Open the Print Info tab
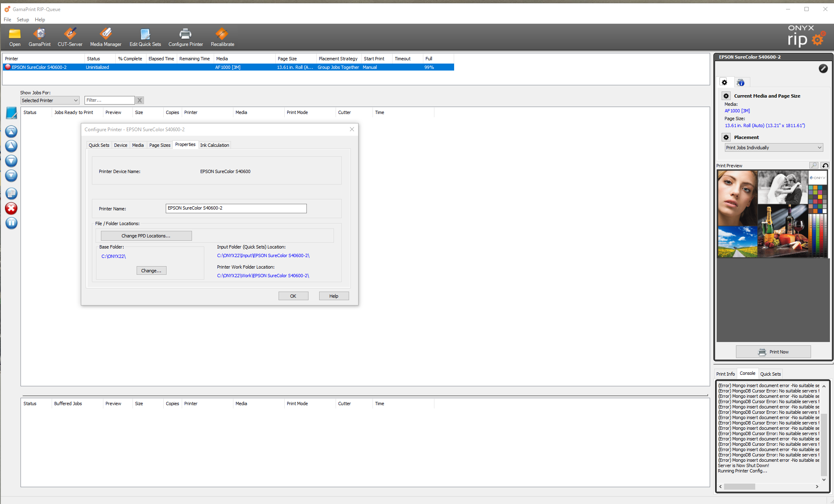This screenshot has height=504, width=834. pos(725,374)
